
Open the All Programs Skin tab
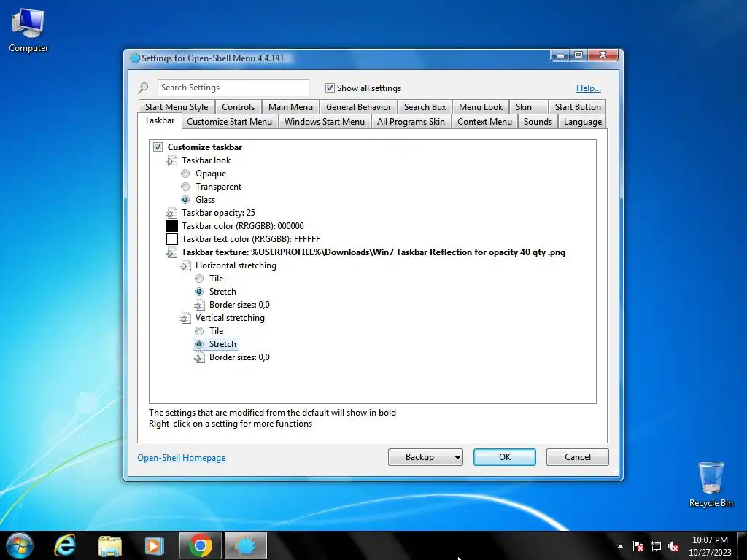pos(411,122)
